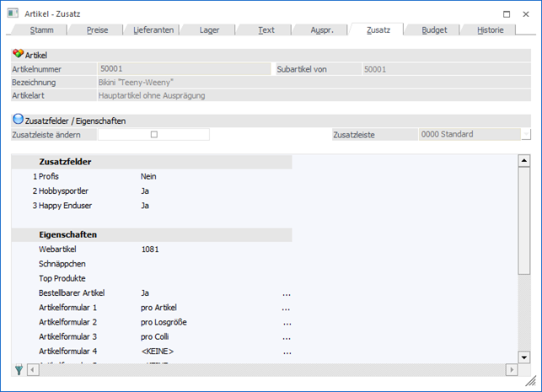Click the horizontal scrollbar right arrow
Image resolution: width=542 pixels, height=392 pixels.
pyautogui.click(x=511, y=370)
